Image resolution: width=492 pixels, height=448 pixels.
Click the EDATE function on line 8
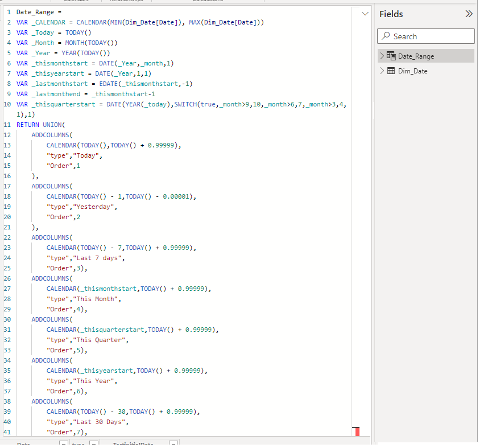point(108,84)
